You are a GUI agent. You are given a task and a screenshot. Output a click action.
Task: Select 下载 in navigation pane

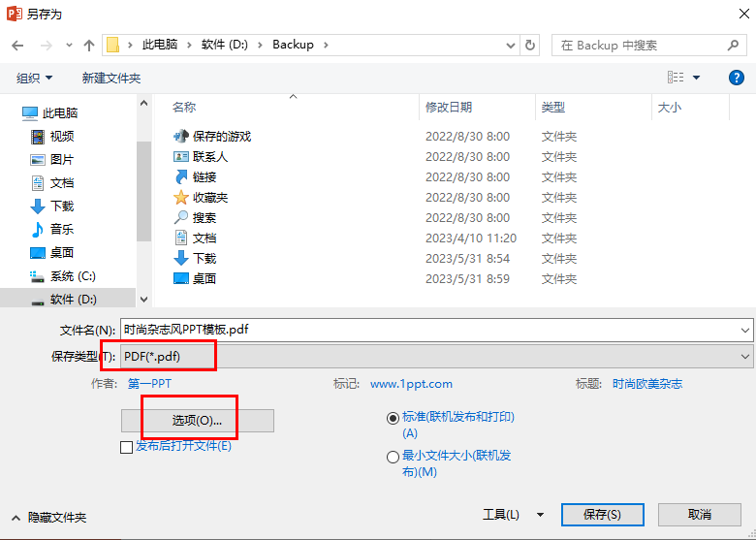52,206
